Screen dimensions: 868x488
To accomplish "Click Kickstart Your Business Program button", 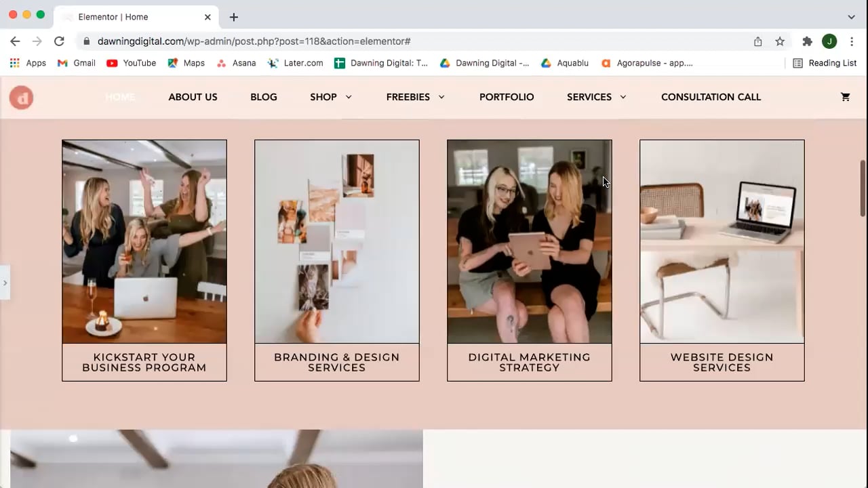I will (144, 363).
